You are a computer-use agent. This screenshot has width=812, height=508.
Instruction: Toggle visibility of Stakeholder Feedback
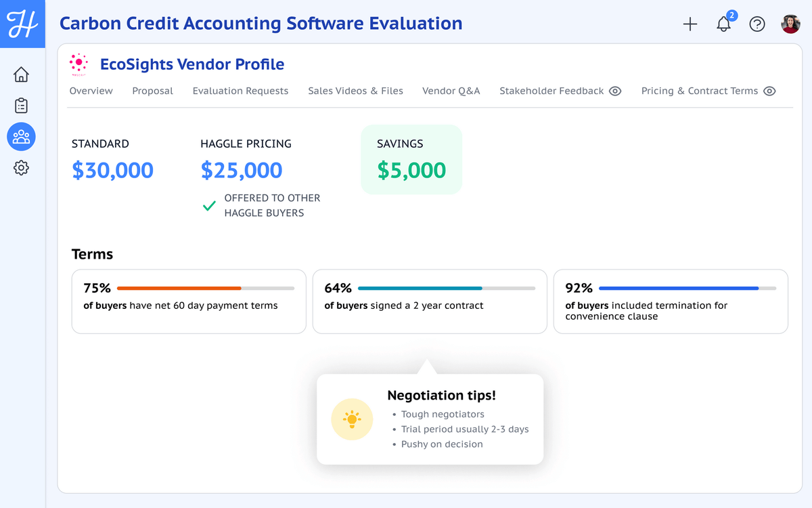[615, 91]
